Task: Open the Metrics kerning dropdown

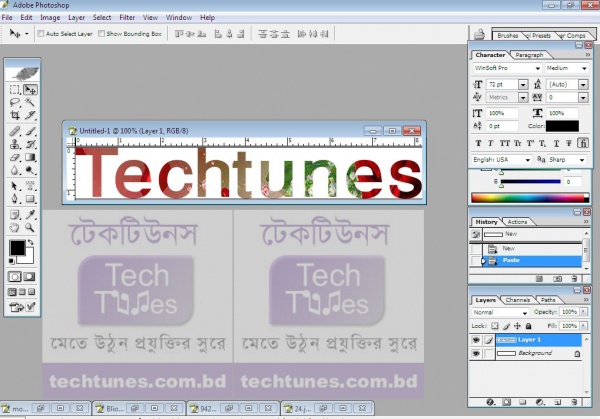Action: click(523, 98)
